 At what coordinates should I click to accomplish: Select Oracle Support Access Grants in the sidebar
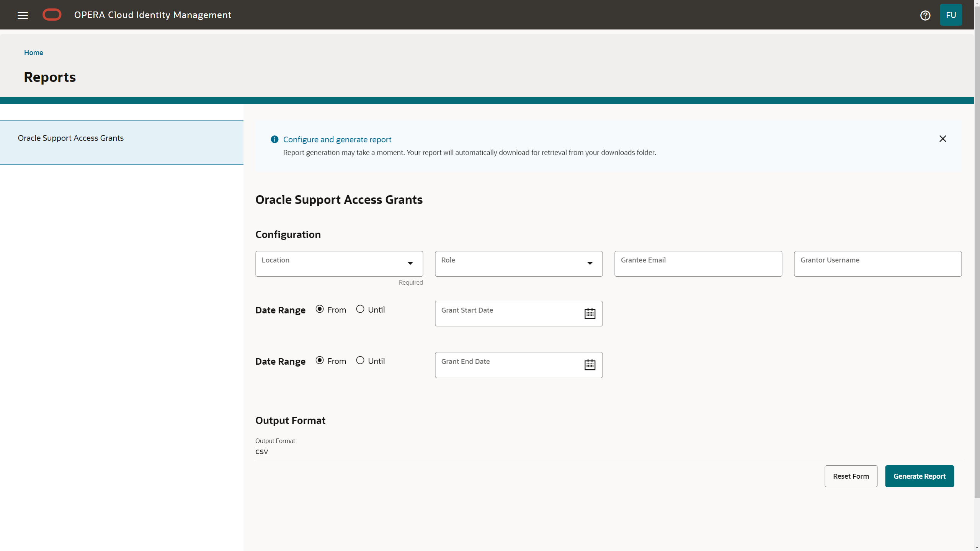(x=71, y=138)
